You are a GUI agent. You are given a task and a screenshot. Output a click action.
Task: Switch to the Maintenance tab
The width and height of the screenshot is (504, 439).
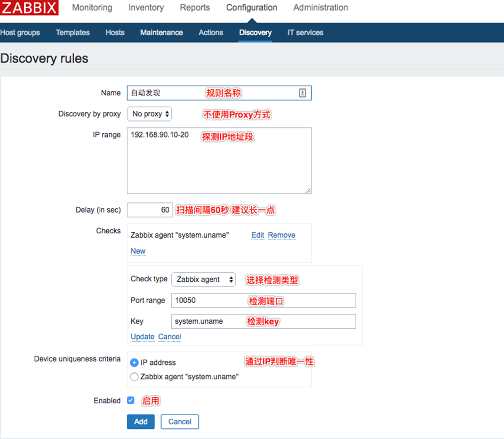[162, 32]
